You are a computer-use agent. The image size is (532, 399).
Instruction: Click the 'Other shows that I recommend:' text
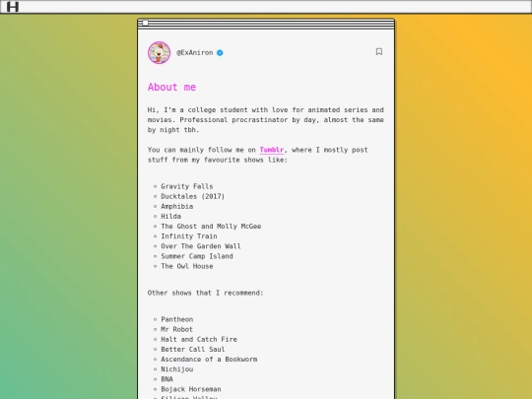(x=205, y=293)
